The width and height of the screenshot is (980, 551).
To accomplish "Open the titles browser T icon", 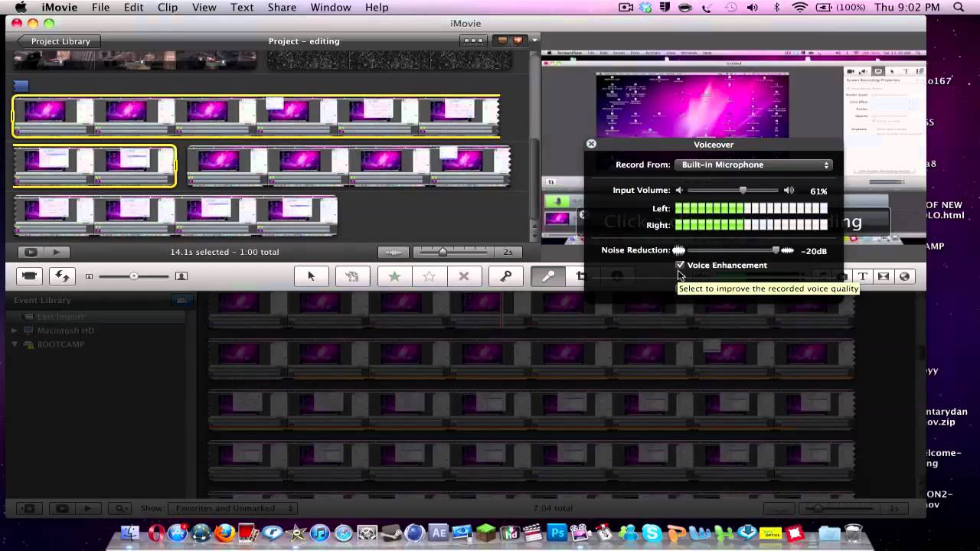I will tap(862, 276).
